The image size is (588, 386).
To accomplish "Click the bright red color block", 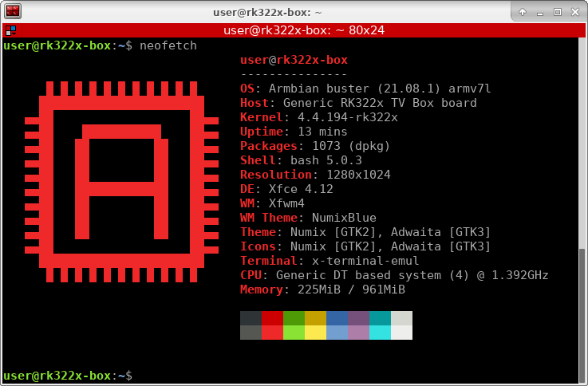I will click(x=272, y=333).
